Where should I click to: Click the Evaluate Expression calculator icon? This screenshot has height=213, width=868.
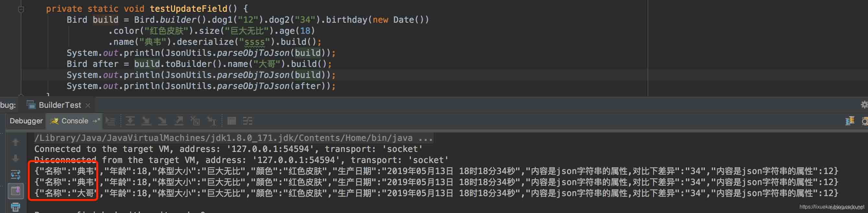click(231, 121)
